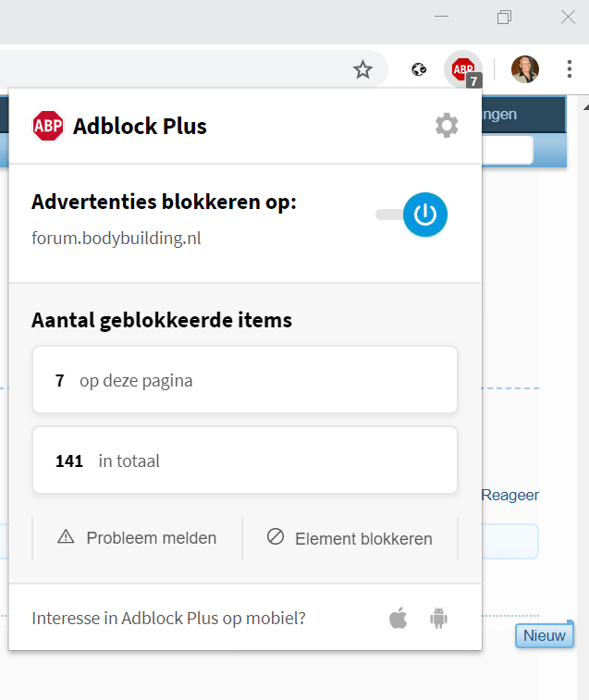Click the Adblock Plus extension toolbar icon
The height and width of the screenshot is (700, 589).
463,68
